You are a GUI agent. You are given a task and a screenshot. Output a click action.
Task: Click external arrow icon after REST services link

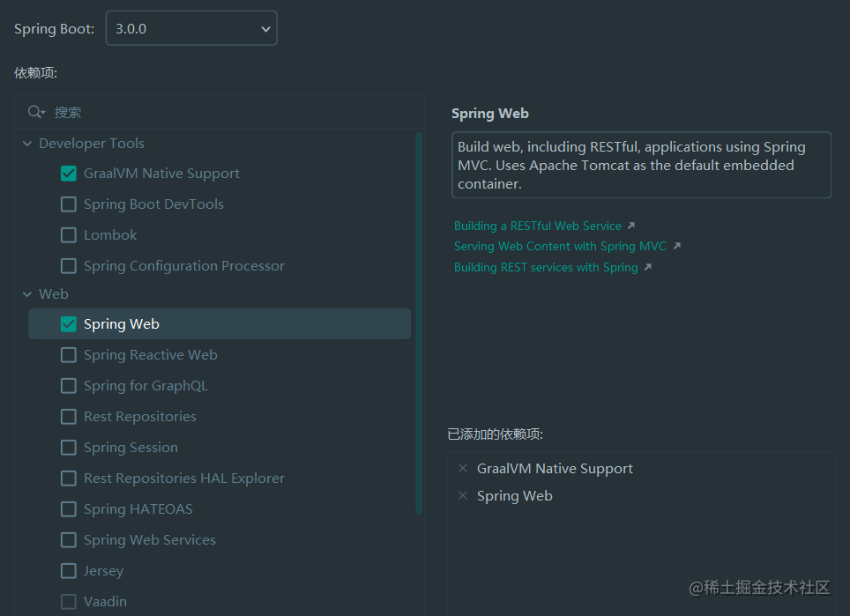[x=648, y=267]
